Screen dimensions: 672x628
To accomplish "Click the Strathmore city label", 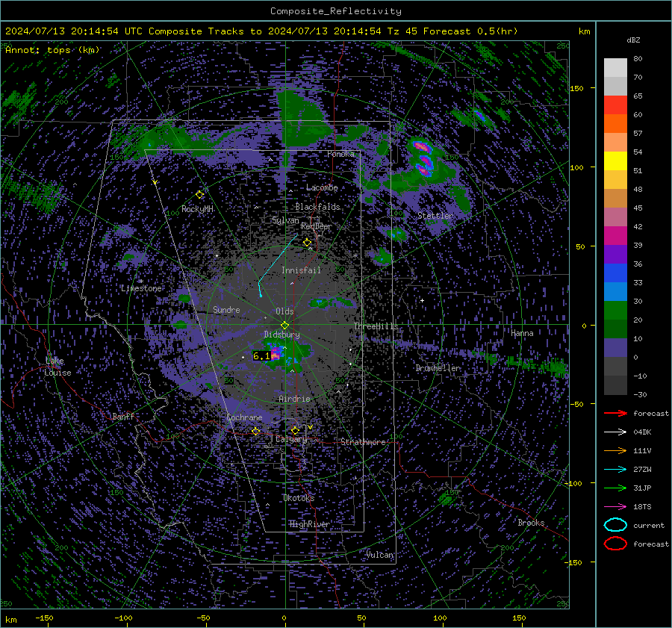I will [363, 442].
